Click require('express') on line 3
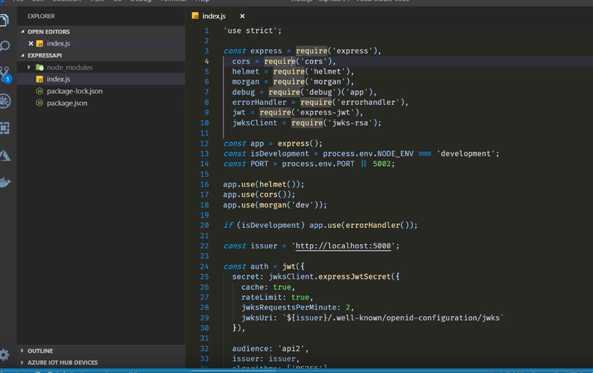The image size is (593, 373). (338, 51)
